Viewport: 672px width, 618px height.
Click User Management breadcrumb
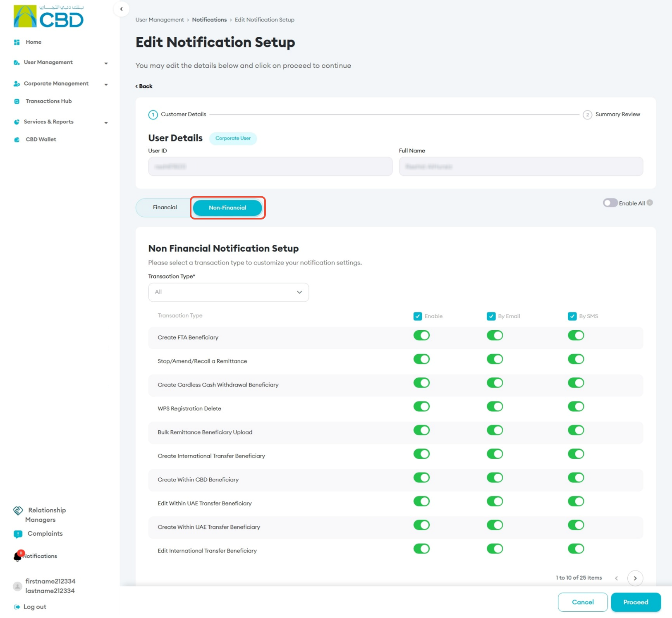pos(160,20)
